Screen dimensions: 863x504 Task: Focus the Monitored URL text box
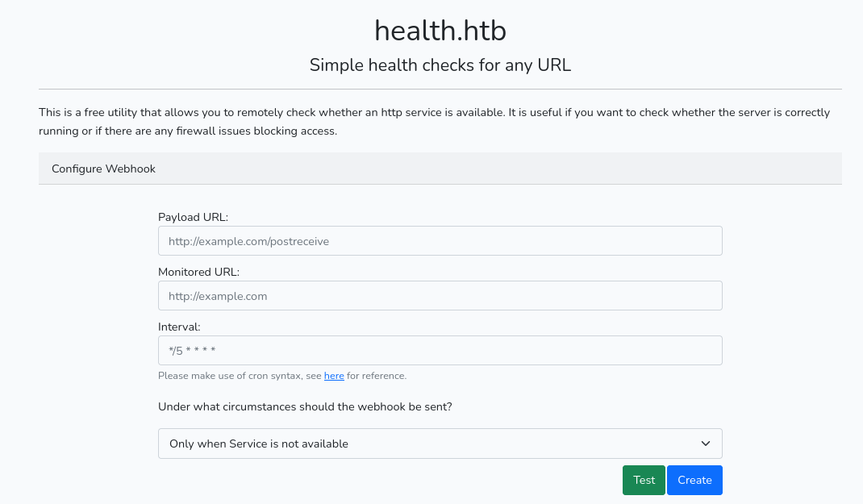(440, 296)
